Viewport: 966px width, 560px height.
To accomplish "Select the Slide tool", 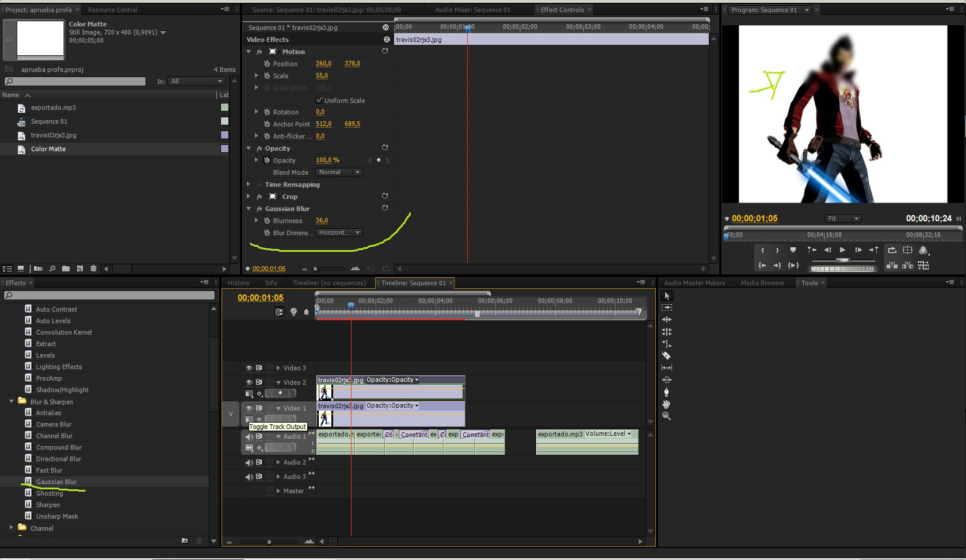I will [x=667, y=380].
